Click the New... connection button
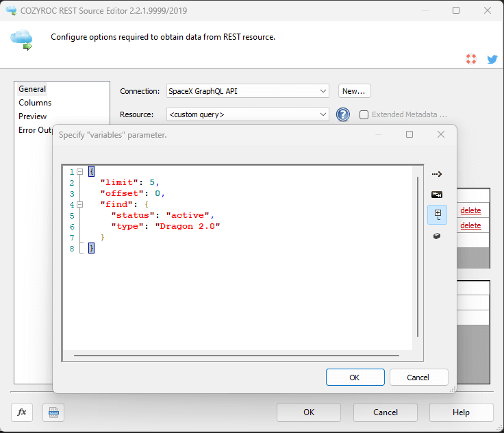504x433 pixels. point(354,91)
